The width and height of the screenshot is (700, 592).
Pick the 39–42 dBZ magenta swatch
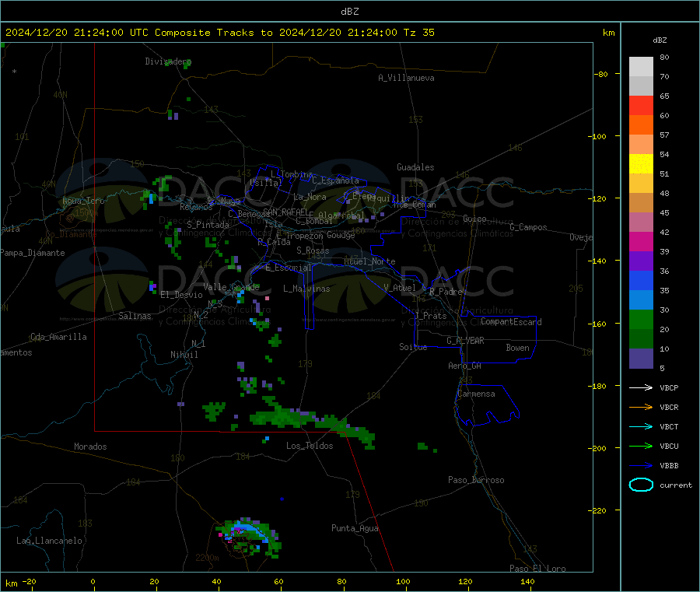[641, 241]
